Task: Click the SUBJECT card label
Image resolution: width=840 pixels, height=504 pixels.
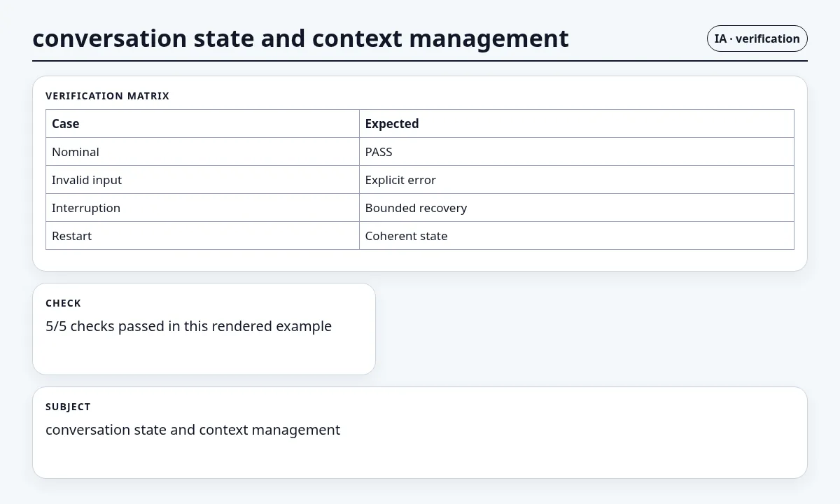Action: pyautogui.click(x=68, y=407)
